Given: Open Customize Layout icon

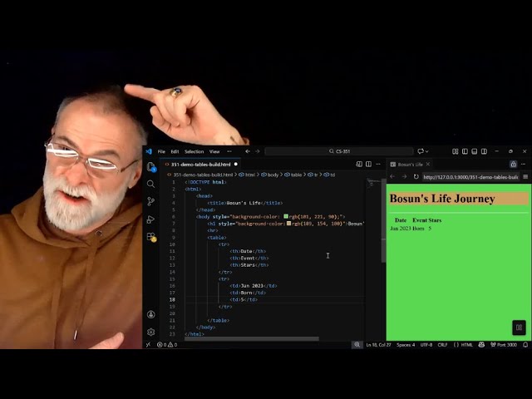Looking at the screenshot, I should click(x=456, y=151).
